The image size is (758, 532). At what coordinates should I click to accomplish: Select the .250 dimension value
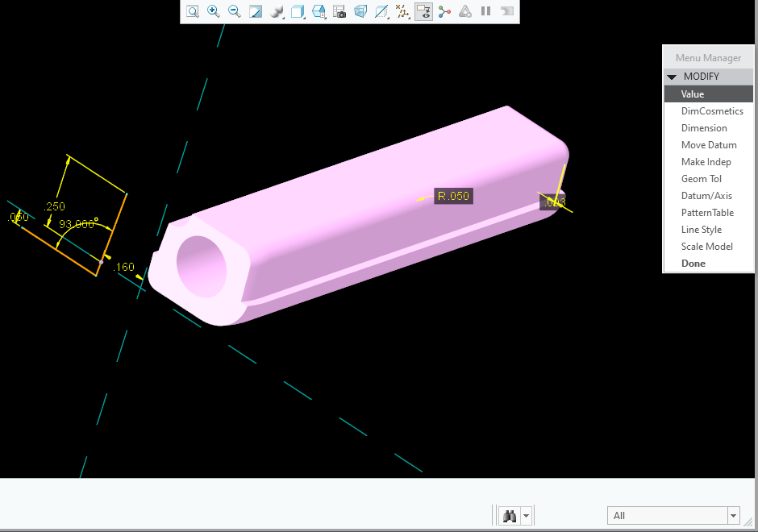pos(54,207)
